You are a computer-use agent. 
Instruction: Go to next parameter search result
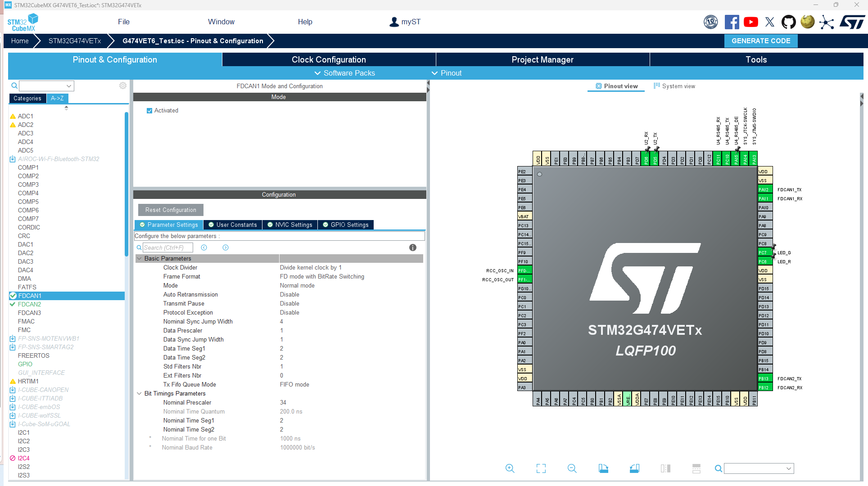[226, 247]
